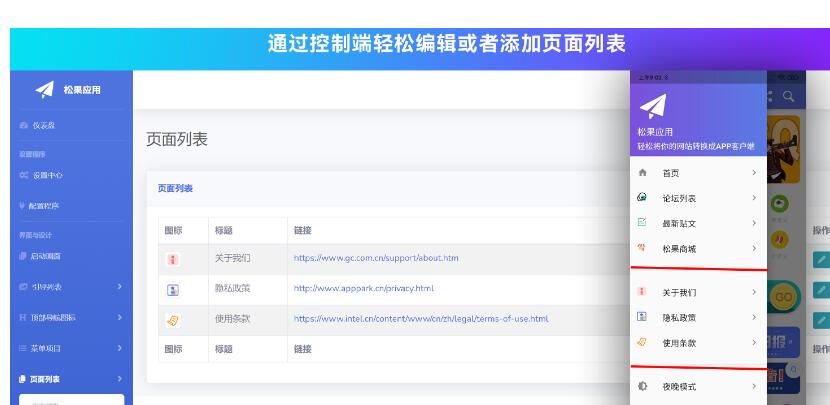Tap the green round icon in mobile app
This screenshot has height=405, width=830.
pos(779,204)
